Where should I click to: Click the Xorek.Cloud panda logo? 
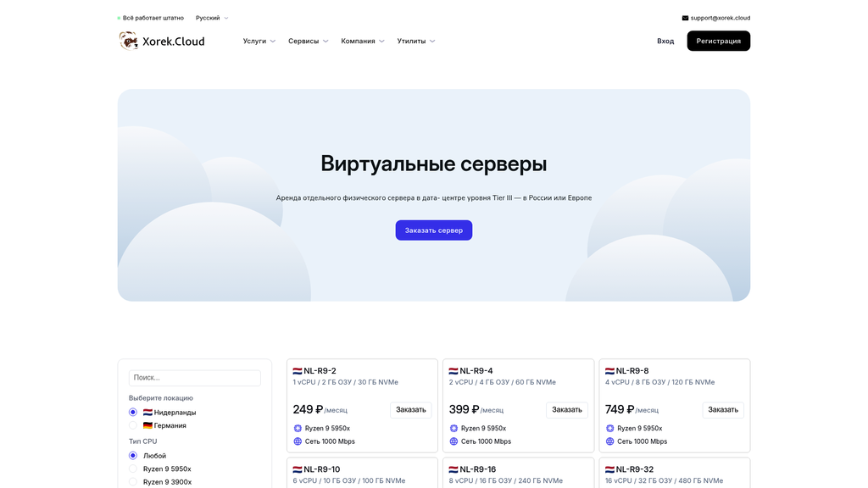[129, 40]
